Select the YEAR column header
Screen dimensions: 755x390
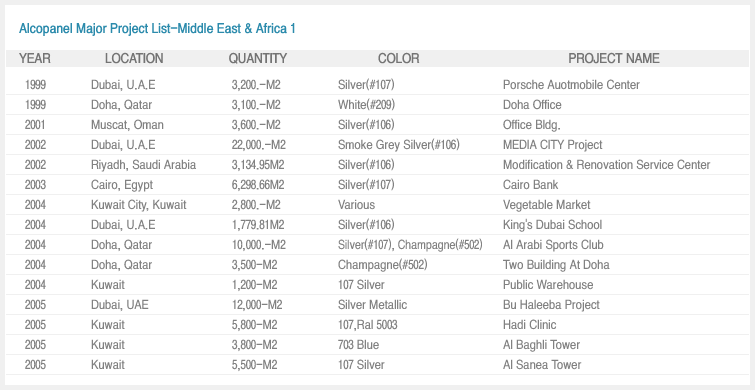[x=35, y=59]
